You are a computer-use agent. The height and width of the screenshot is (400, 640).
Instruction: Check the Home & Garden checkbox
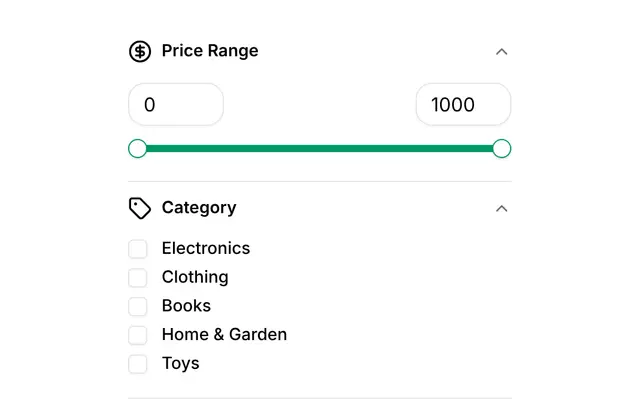(138, 335)
